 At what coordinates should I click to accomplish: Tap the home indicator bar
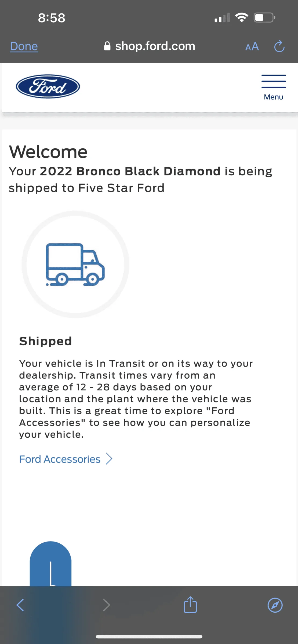(x=149, y=636)
